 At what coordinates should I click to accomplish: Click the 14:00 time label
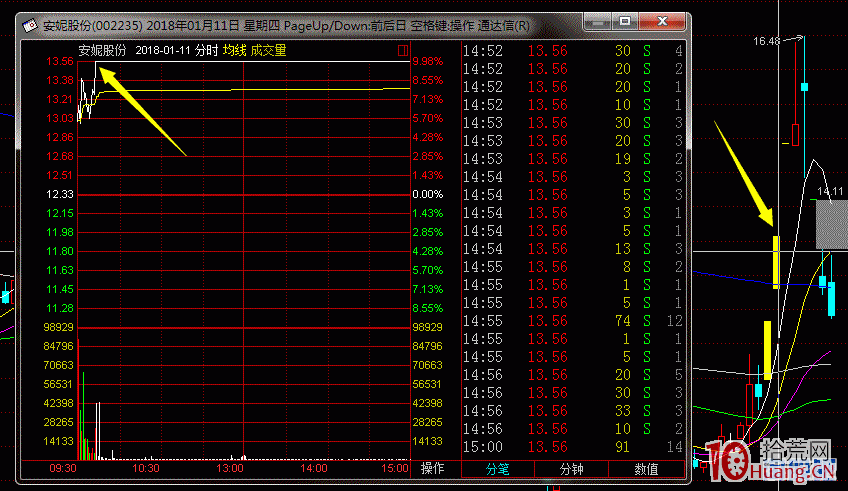(314, 468)
